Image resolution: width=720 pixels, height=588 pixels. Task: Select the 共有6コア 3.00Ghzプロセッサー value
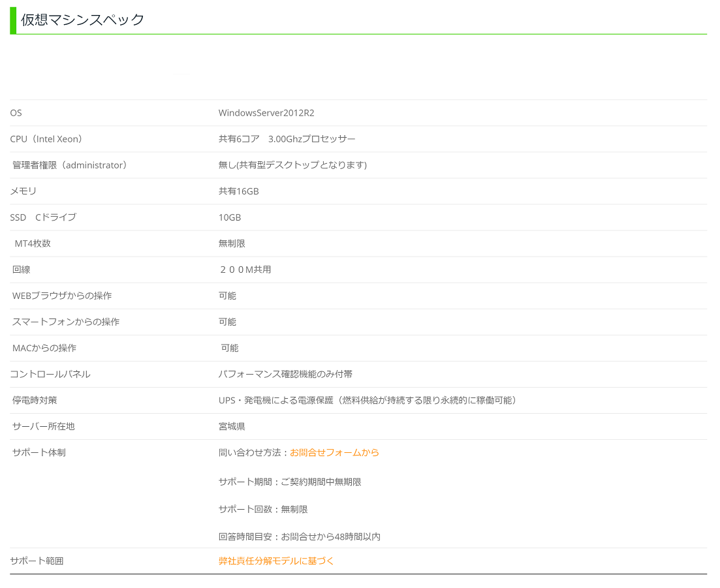[x=287, y=139]
